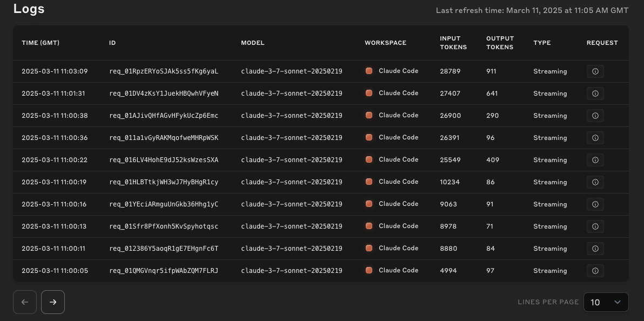
Task: Open request info for req_01RpzERYoSJAk5ss5fKg6yaL
Action: pos(595,71)
